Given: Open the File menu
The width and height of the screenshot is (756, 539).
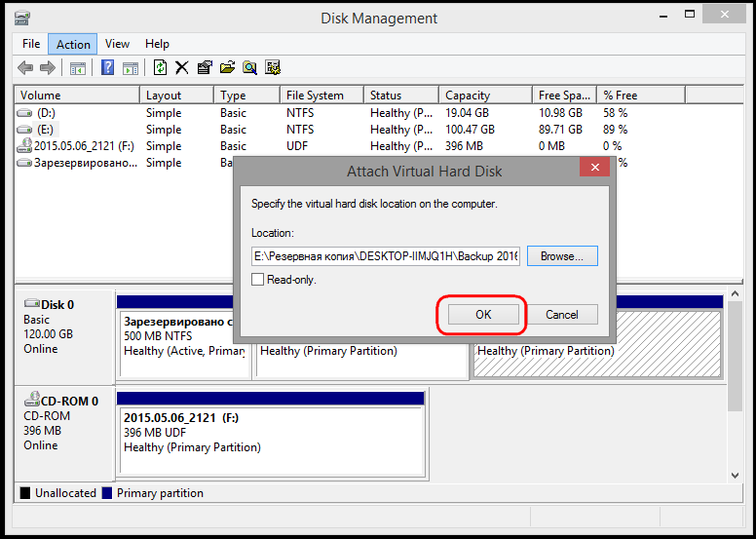Looking at the screenshot, I should [31, 44].
